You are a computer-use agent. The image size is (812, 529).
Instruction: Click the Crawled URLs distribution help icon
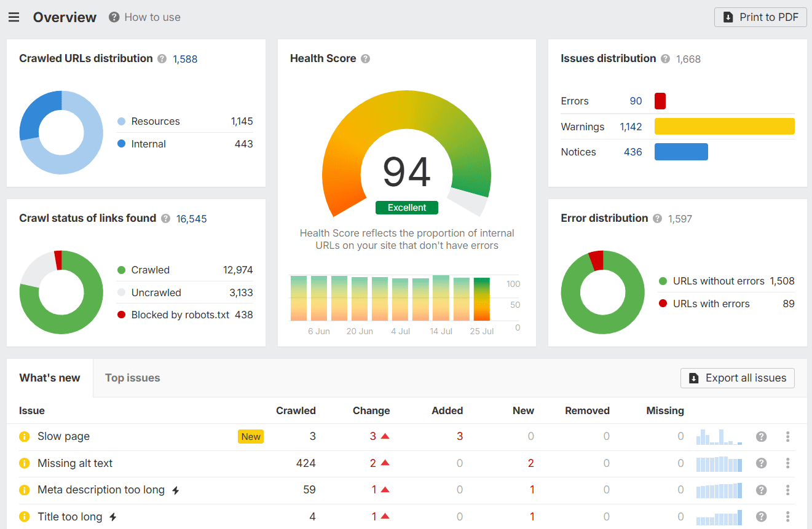(162, 58)
